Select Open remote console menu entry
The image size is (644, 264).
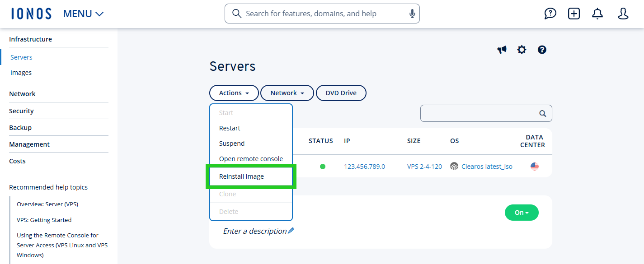[x=251, y=159]
